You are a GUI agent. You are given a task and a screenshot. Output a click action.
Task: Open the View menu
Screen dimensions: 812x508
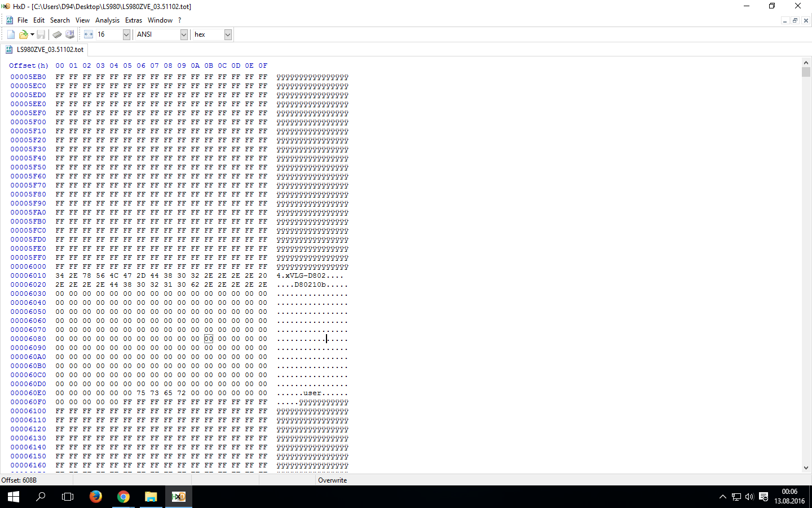click(x=82, y=20)
